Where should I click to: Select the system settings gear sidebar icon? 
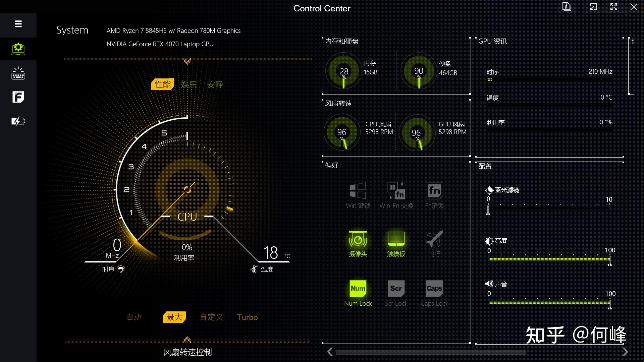[18, 49]
